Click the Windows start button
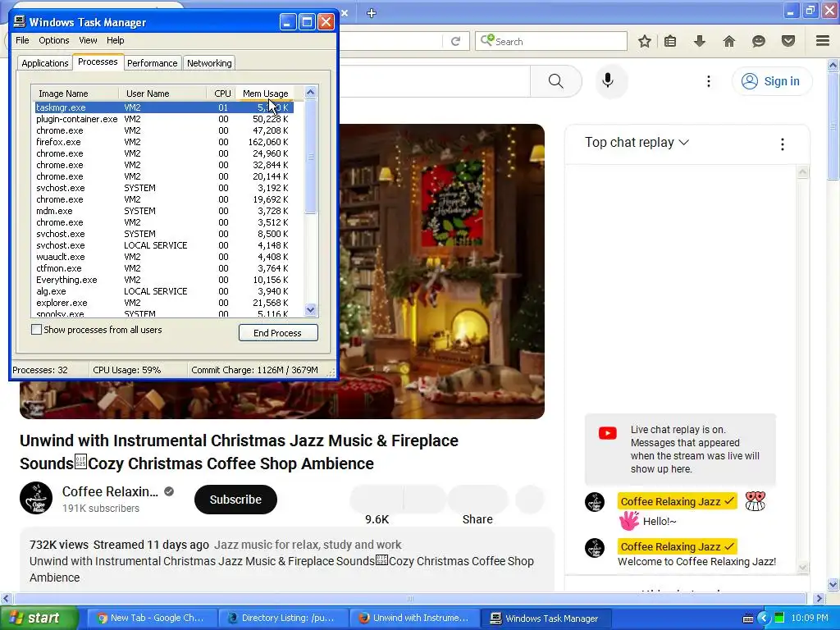840x630 pixels. tap(39, 618)
